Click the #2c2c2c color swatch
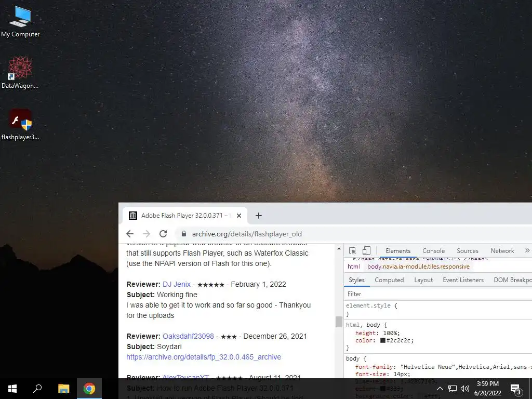 (383, 340)
